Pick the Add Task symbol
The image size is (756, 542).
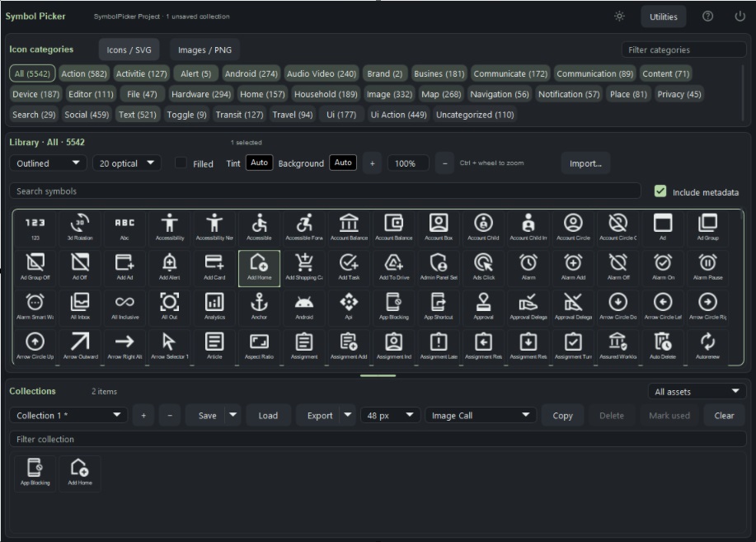coord(349,267)
